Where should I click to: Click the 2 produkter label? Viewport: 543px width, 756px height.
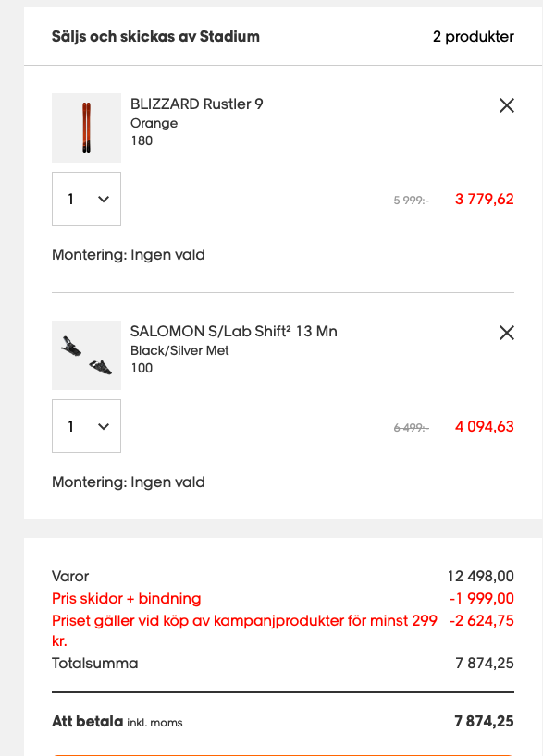pos(474,37)
